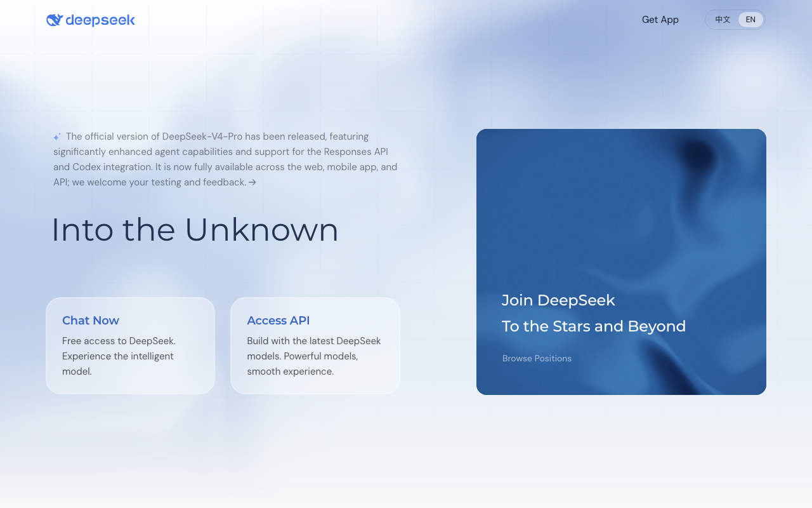
Task: Open the DeepSeek-V4-Pro release announcement
Action: [225, 159]
